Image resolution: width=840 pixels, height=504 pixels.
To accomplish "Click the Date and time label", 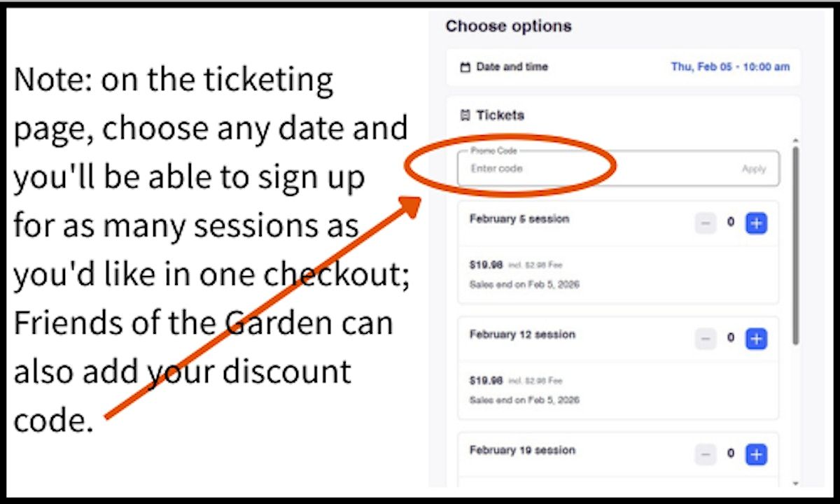I will (x=512, y=67).
